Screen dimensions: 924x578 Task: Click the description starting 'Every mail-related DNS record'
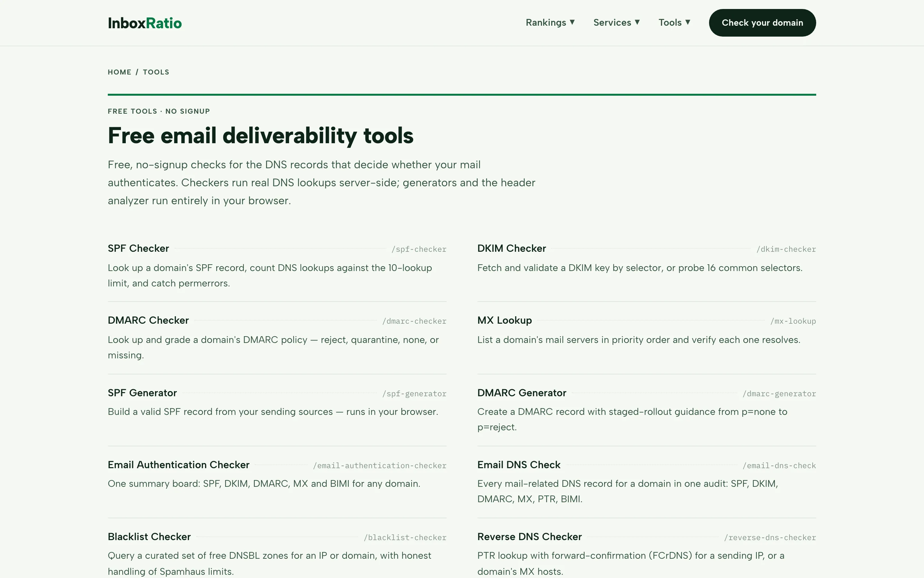pyautogui.click(x=628, y=491)
